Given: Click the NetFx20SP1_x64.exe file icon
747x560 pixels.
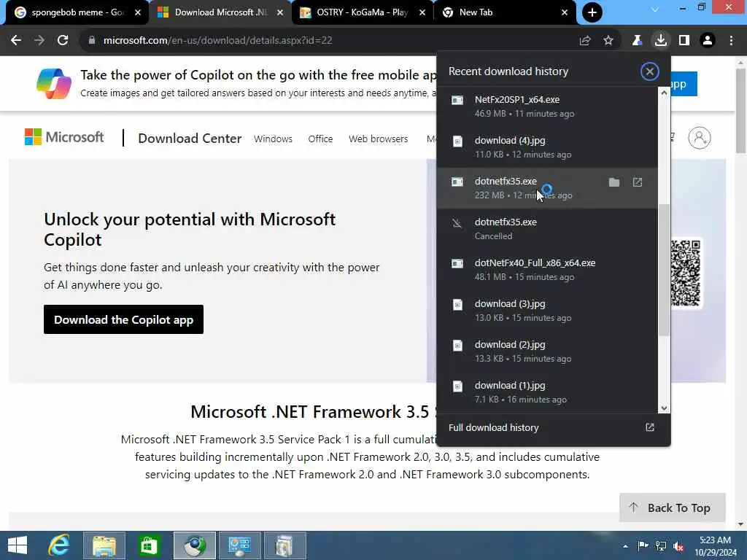Looking at the screenshot, I should click(x=457, y=100).
